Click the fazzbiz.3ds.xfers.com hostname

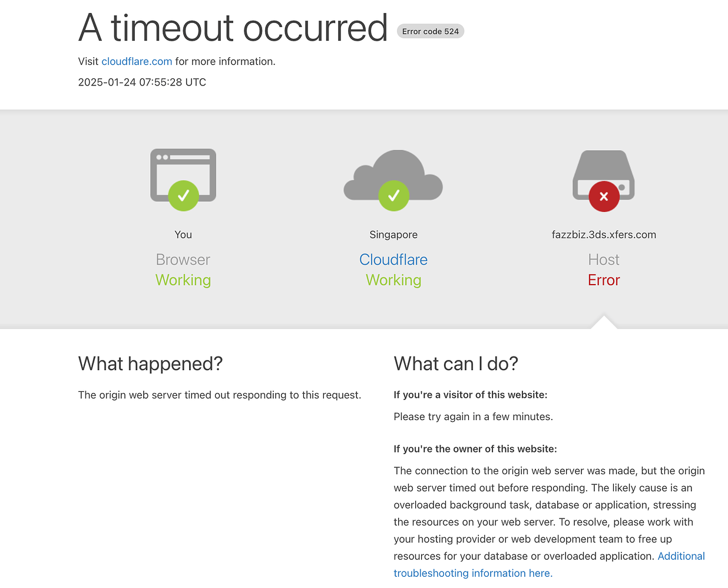tap(604, 234)
